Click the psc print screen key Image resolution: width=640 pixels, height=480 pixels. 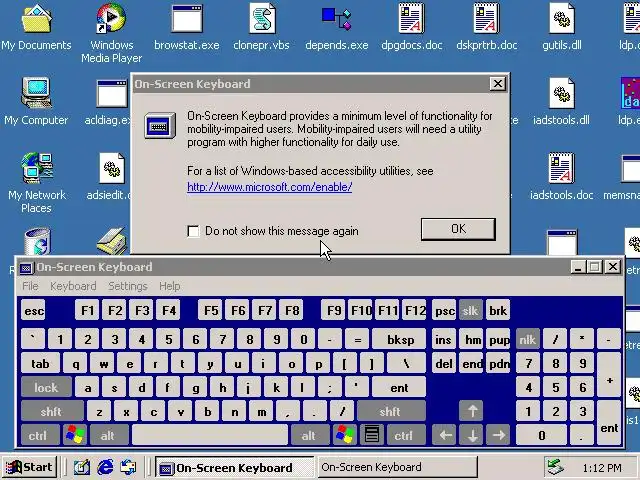tap(444, 311)
